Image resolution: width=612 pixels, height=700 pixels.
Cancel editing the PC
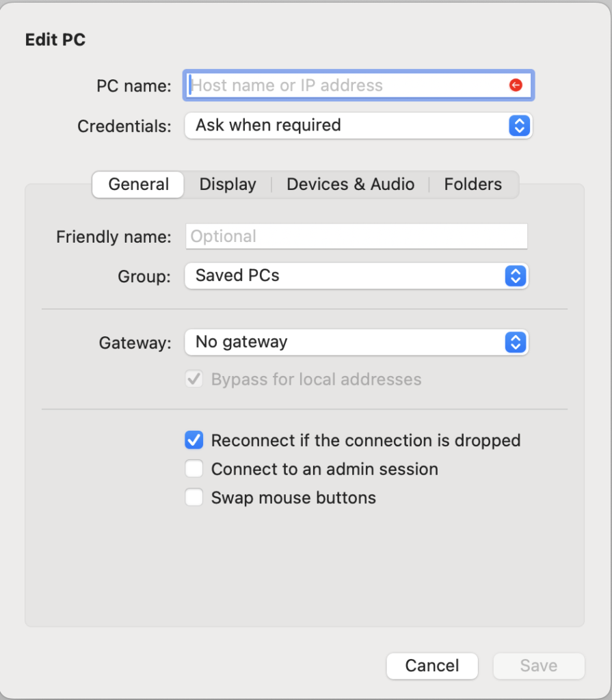pyautogui.click(x=432, y=666)
